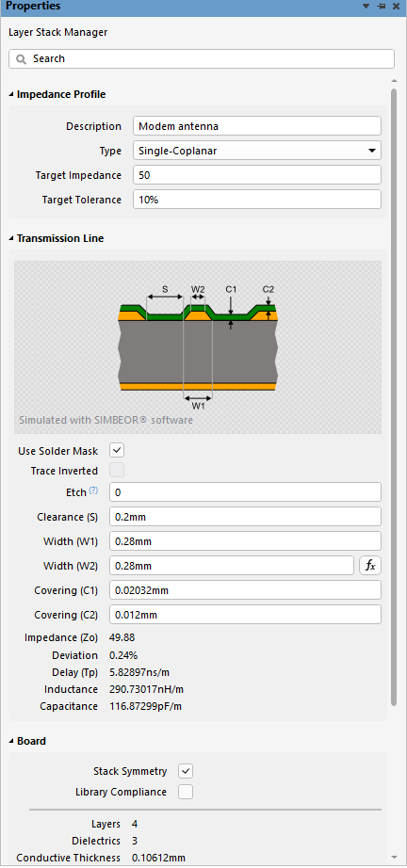This screenshot has width=407, height=868.
Task: Enable Library Compliance
Action: (186, 792)
